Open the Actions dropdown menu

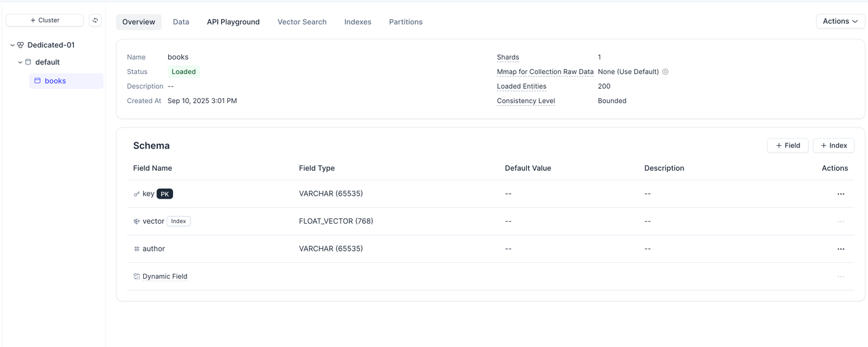840,22
